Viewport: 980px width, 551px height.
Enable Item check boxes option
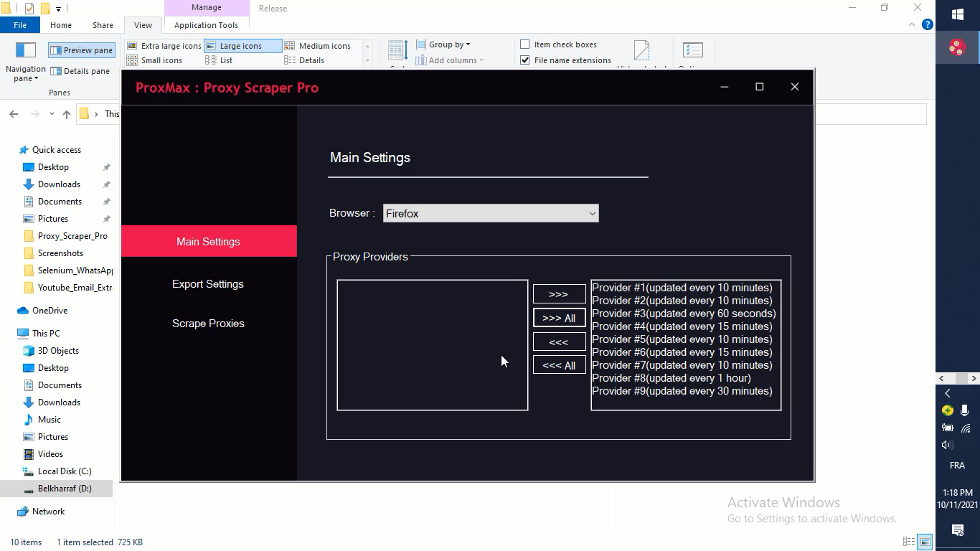click(525, 44)
